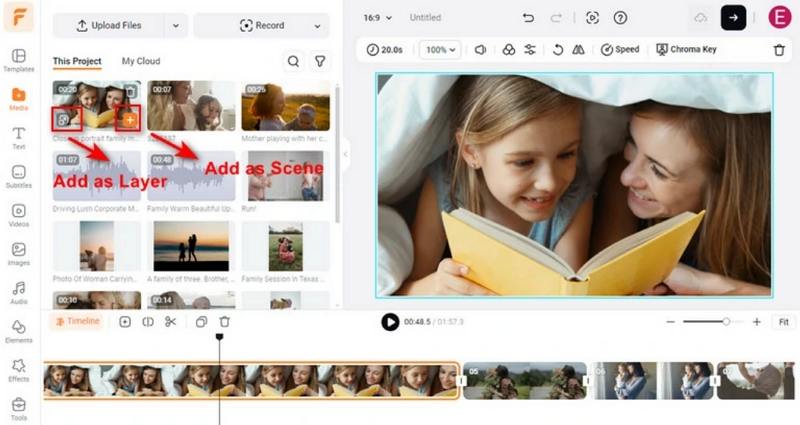Image resolution: width=800 pixels, height=425 pixels.
Task: Flip the clip with mirror icon
Action: click(x=578, y=49)
